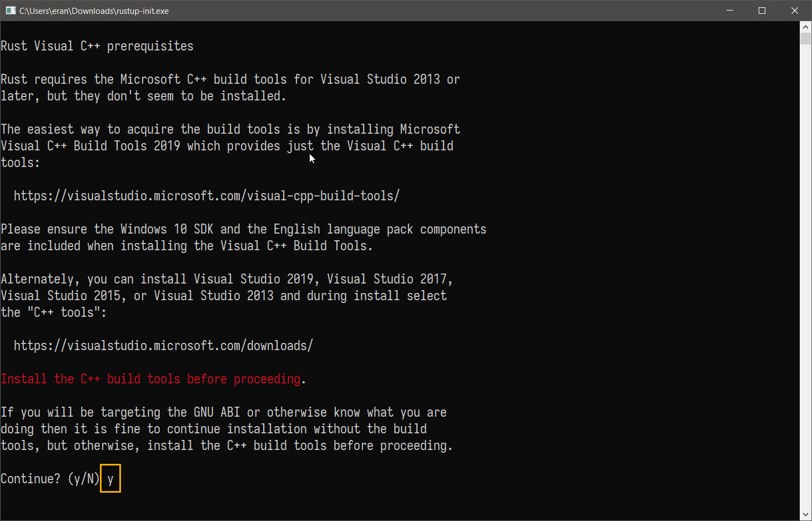The height and width of the screenshot is (521, 812).
Task: Click the vertical scrollbar thumb
Action: [x=805, y=38]
